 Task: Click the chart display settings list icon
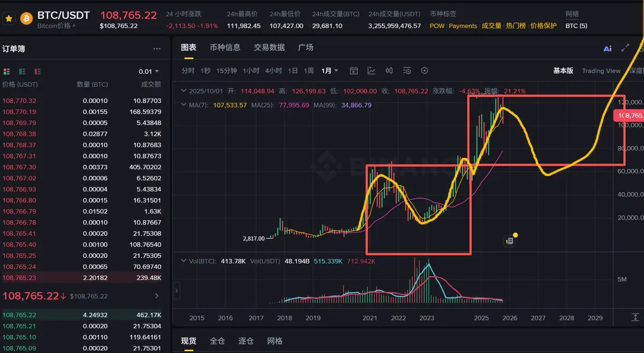[407, 70]
